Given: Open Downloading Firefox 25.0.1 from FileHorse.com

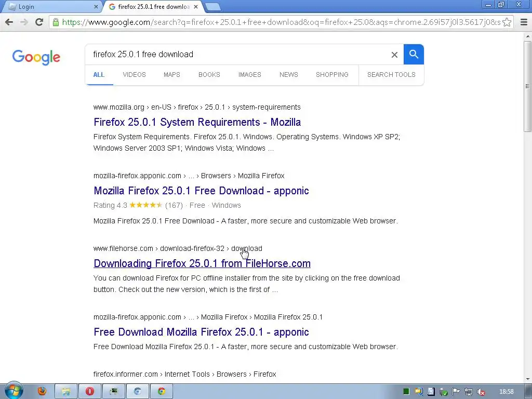Looking at the screenshot, I should (202, 263).
